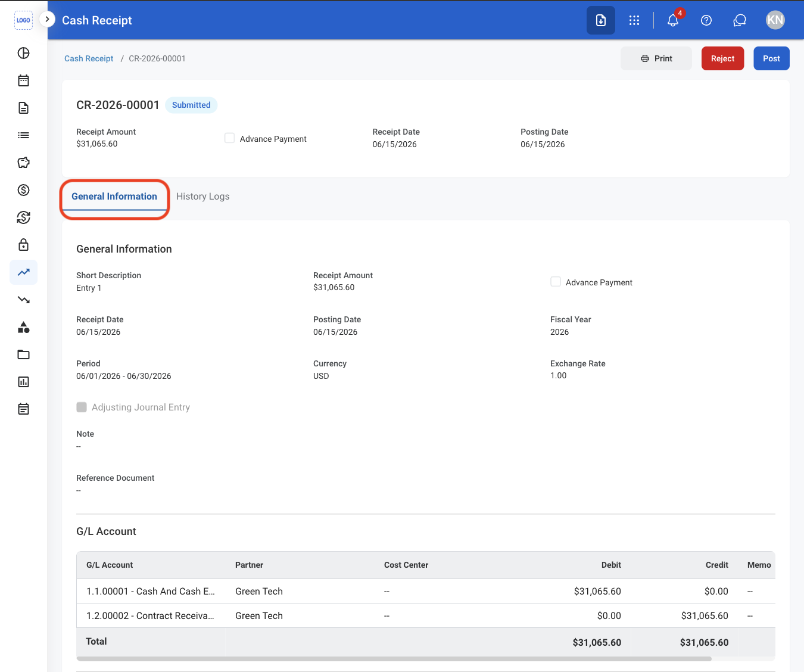804x672 pixels.
Task: Click the Partner column header
Action: tap(249, 565)
